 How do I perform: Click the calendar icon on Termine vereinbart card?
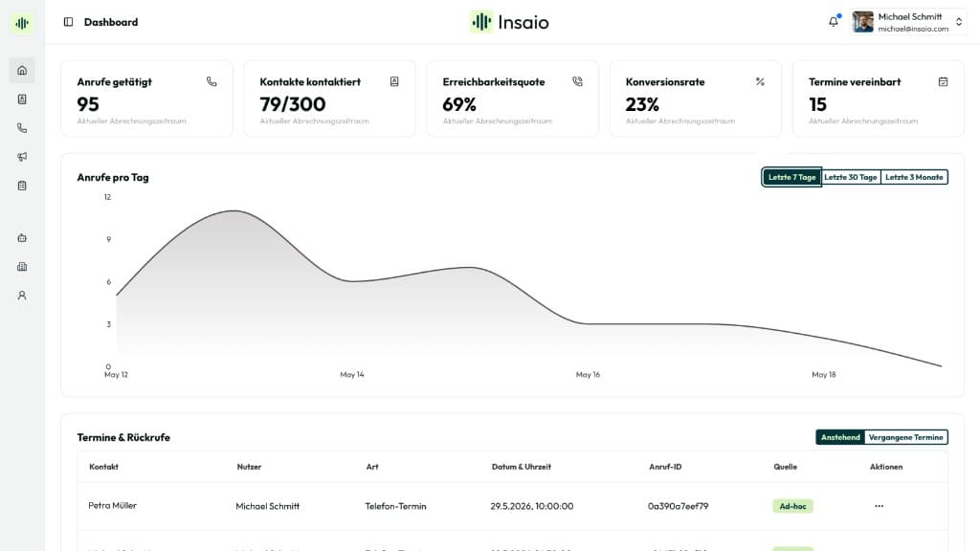[943, 82]
